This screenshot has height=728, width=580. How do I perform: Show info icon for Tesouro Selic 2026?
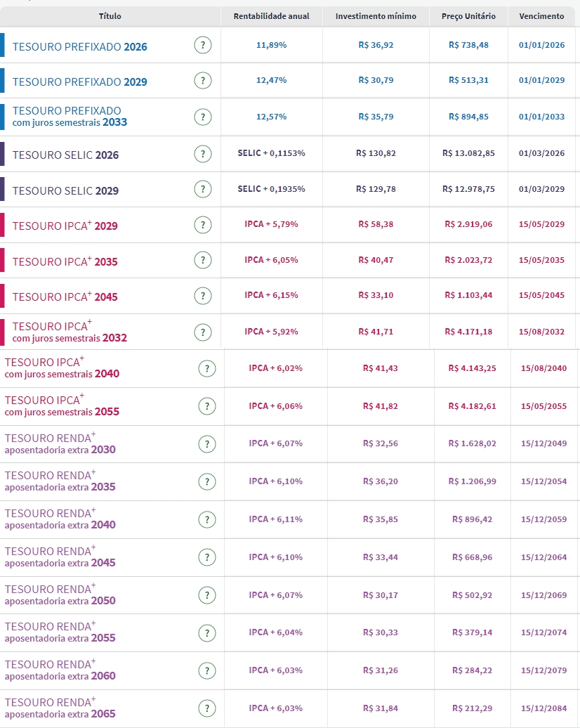202,154
